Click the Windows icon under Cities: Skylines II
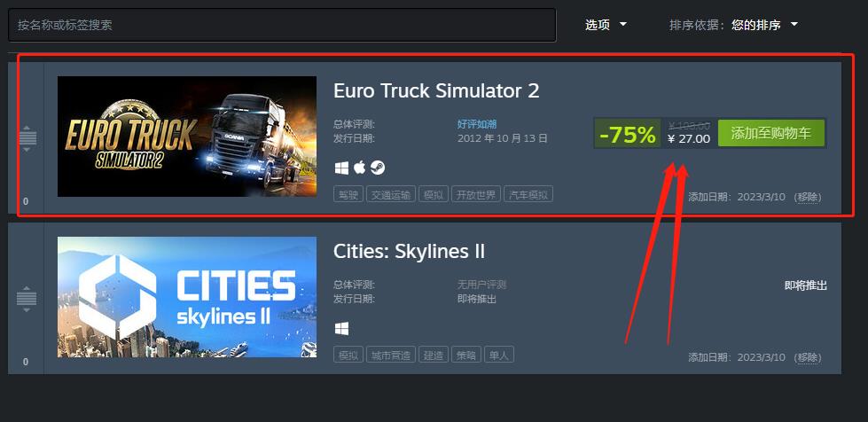Image resolution: width=868 pixels, height=422 pixels. pos(341,329)
